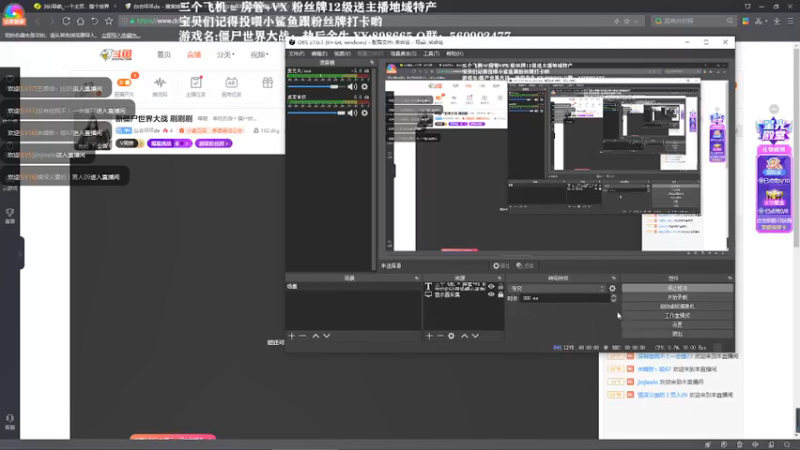Open properties gear above scenes panel
The width and height of the screenshot is (800, 450).
coord(501,266)
